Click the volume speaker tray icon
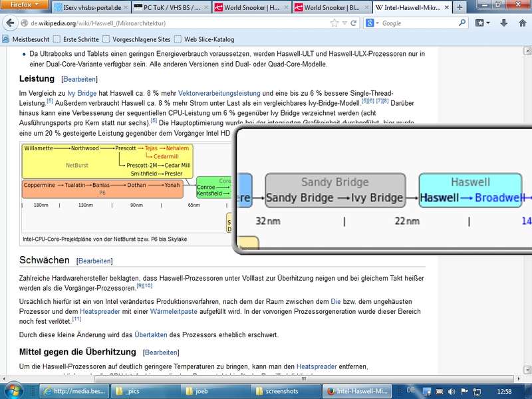Image resolution: width=532 pixels, height=399 pixels. pos(452,392)
